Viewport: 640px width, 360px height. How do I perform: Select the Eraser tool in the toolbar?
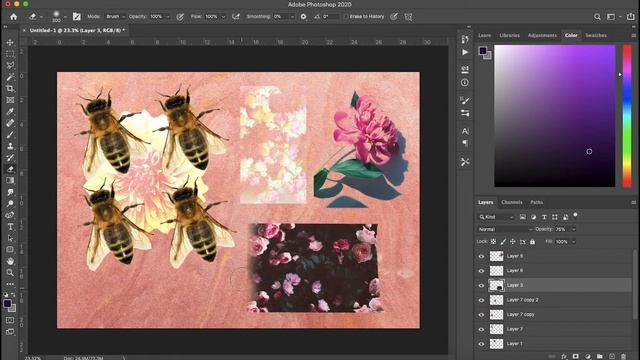[x=10, y=169]
